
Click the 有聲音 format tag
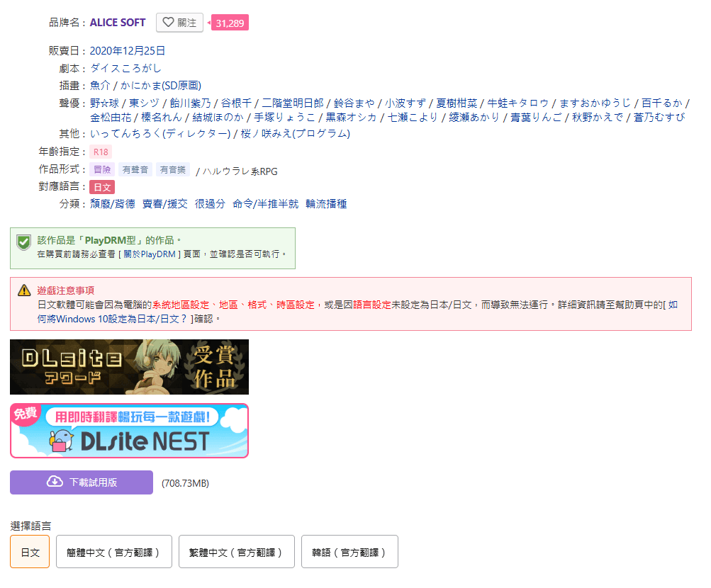135,169
